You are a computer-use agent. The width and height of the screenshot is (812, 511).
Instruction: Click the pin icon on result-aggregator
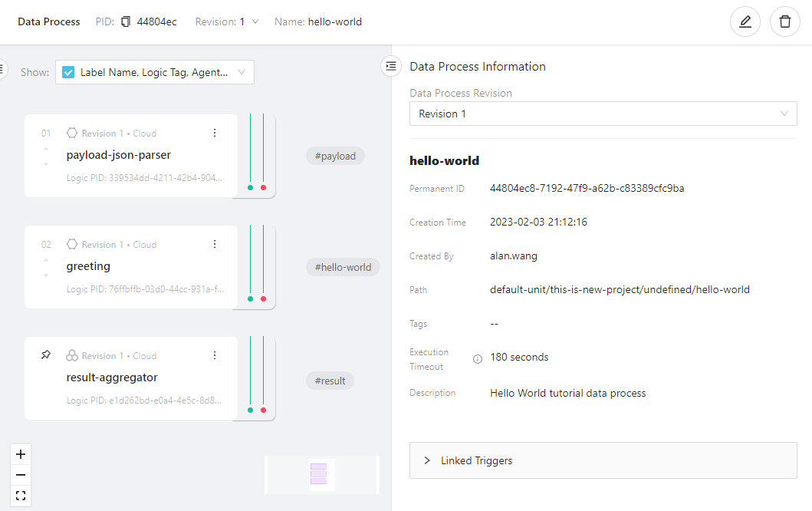click(46, 355)
